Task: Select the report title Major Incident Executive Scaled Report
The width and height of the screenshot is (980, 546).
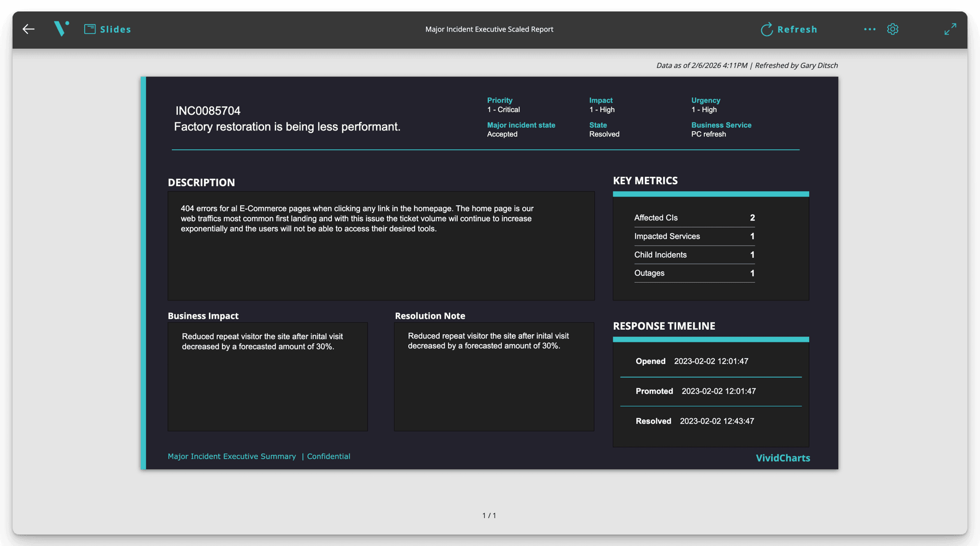Action: (x=489, y=29)
